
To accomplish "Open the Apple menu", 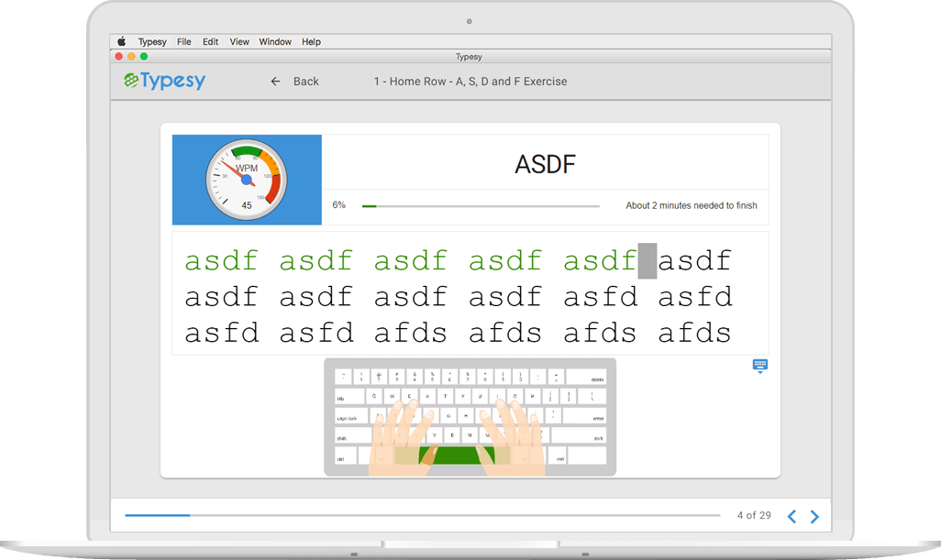I will pyautogui.click(x=122, y=42).
